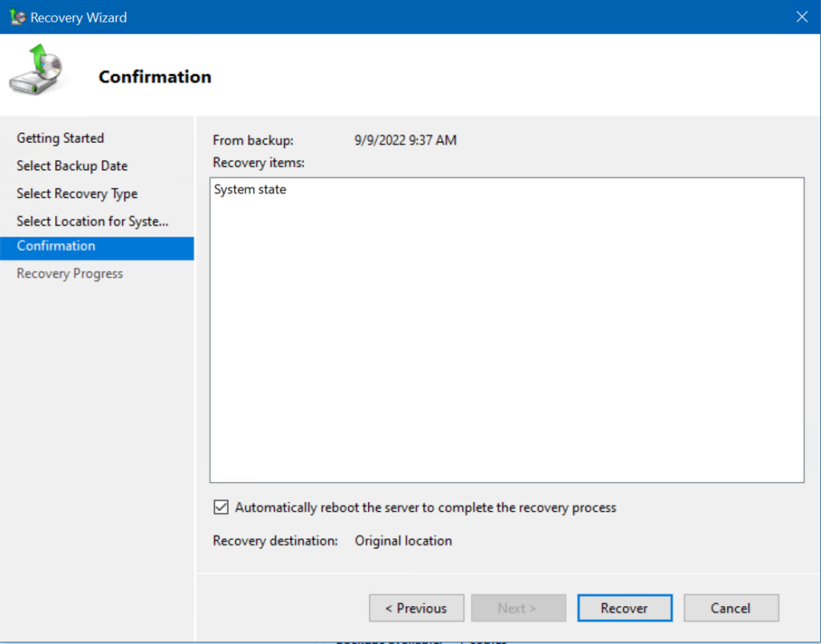The image size is (821, 644).
Task: Click the backup drive icon beside Confirmation
Action: (x=35, y=70)
